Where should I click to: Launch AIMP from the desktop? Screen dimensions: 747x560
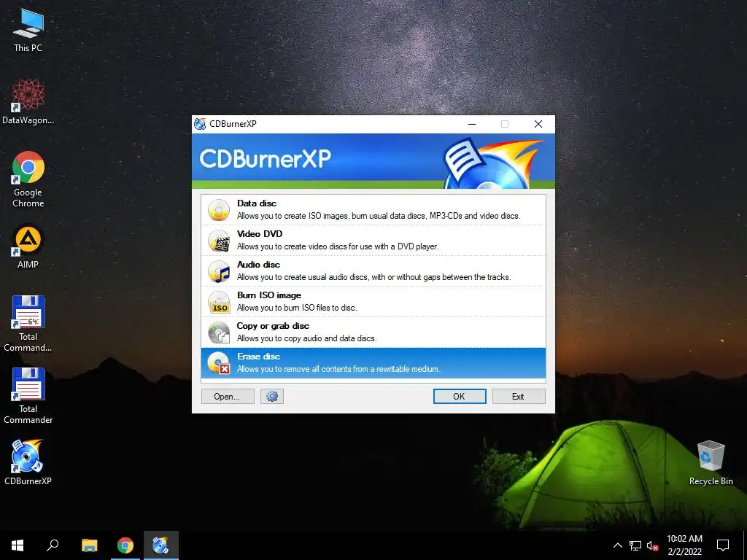point(28,246)
